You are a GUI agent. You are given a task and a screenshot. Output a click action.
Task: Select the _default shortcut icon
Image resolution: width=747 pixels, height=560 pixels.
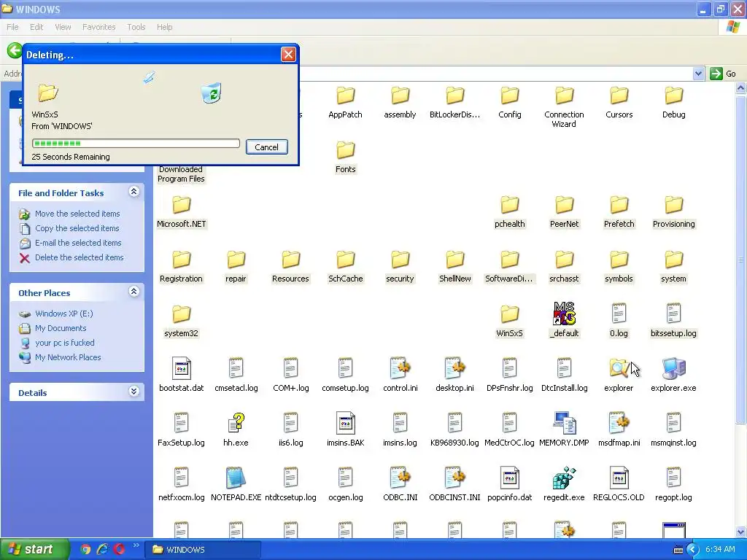point(564,319)
